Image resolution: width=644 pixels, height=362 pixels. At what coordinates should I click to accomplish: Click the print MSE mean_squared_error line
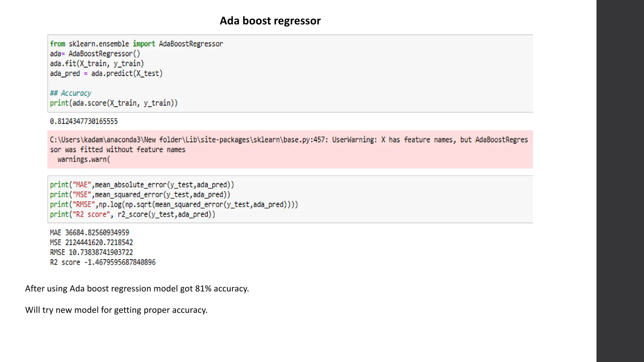pos(140,195)
